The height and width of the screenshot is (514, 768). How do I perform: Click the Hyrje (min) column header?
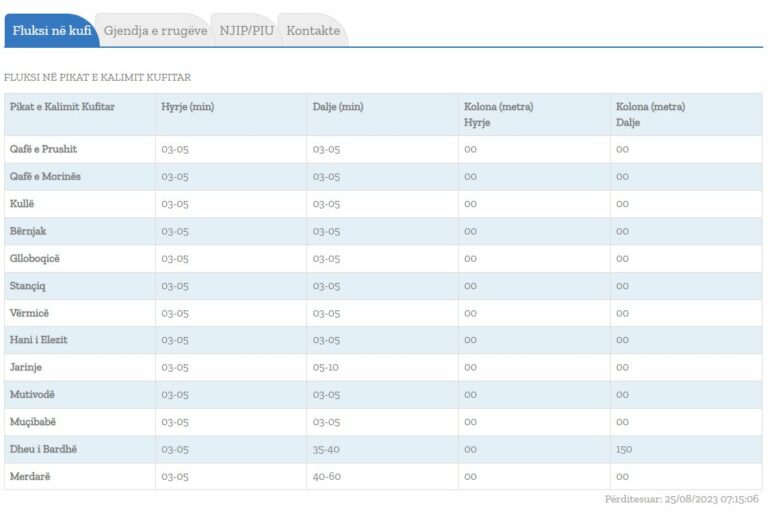pyautogui.click(x=188, y=107)
